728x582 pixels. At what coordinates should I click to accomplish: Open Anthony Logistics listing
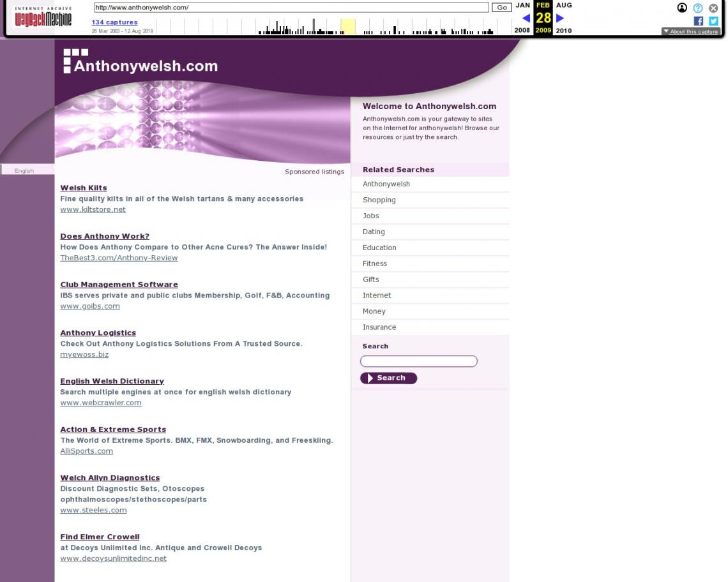click(x=98, y=332)
